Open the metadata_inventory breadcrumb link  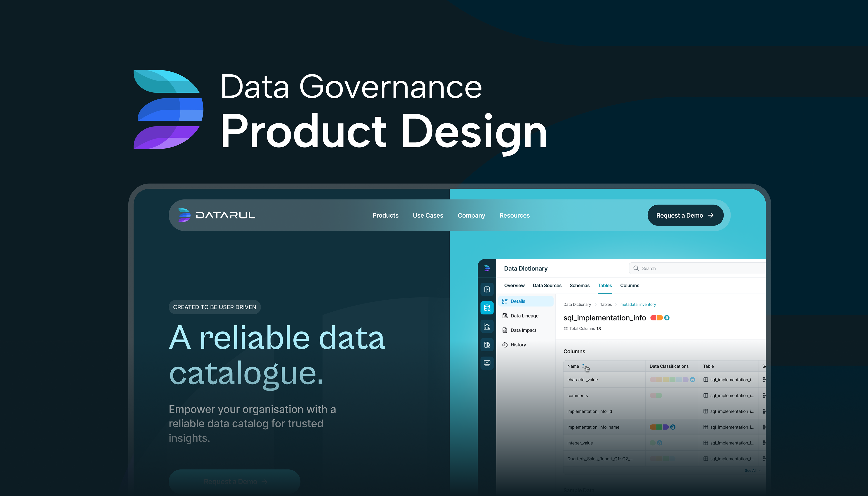pos(638,305)
